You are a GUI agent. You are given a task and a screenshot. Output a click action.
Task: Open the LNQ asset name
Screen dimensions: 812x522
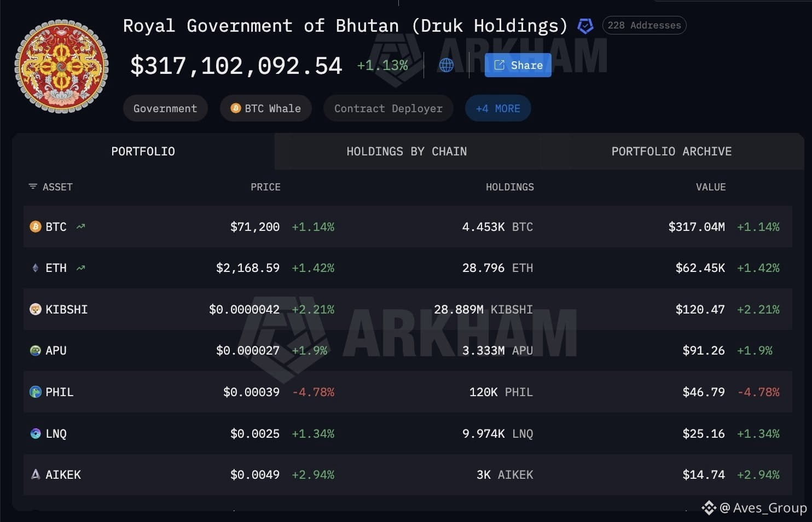[56, 433]
